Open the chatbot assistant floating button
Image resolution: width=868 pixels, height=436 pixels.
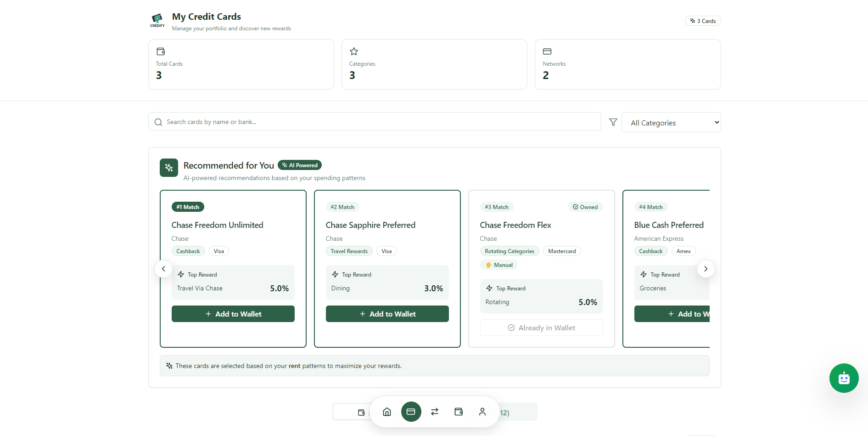844,378
